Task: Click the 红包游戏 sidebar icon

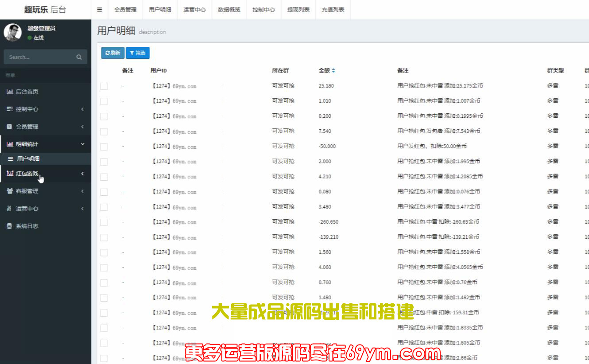Action: pos(10,174)
